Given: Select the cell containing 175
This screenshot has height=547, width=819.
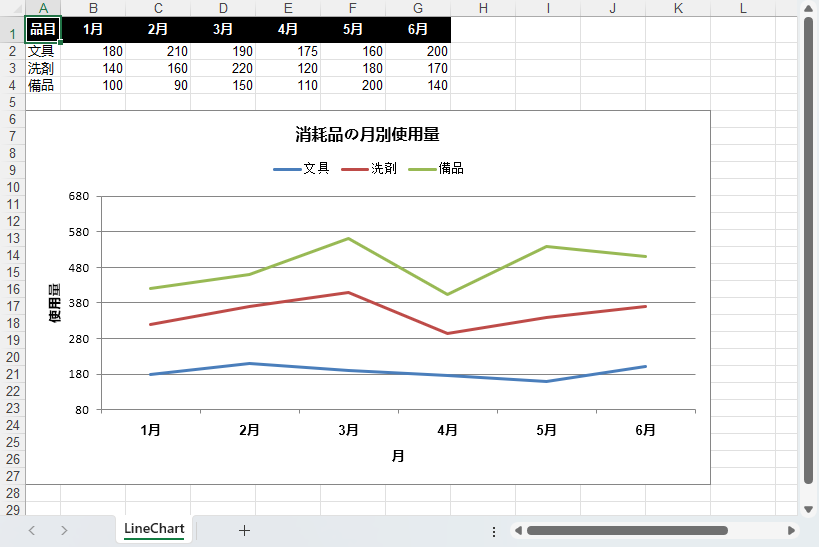Looking at the screenshot, I should [x=288, y=51].
